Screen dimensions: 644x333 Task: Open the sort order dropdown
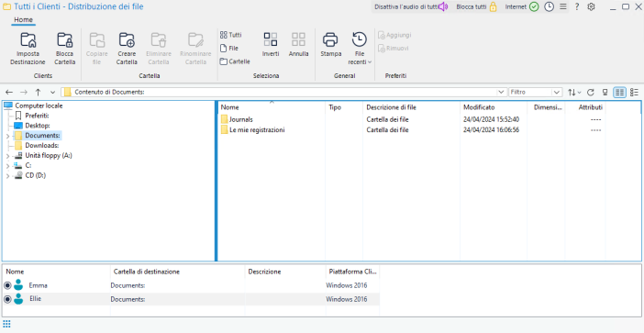tap(574, 93)
